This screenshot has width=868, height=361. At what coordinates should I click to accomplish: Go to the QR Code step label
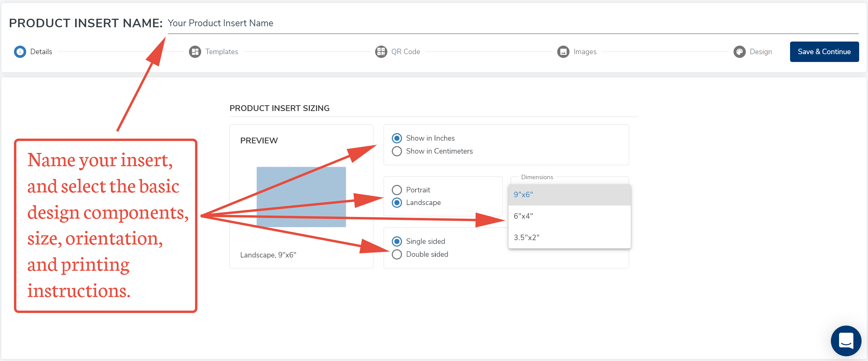405,52
